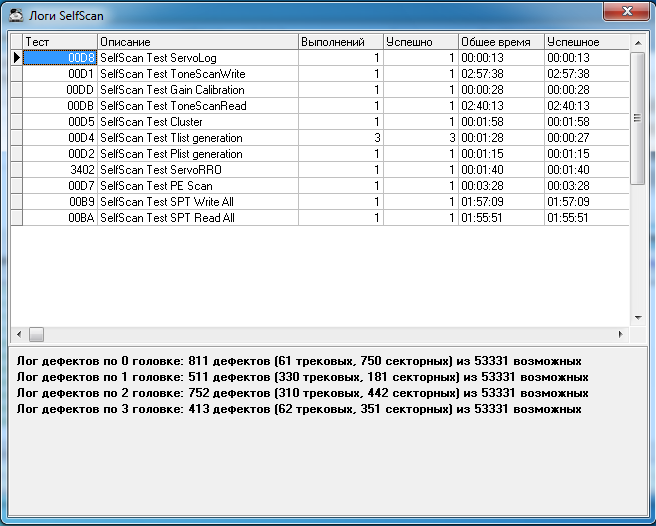
Task: Select test code cell 00B9
Action: coord(60,202)
